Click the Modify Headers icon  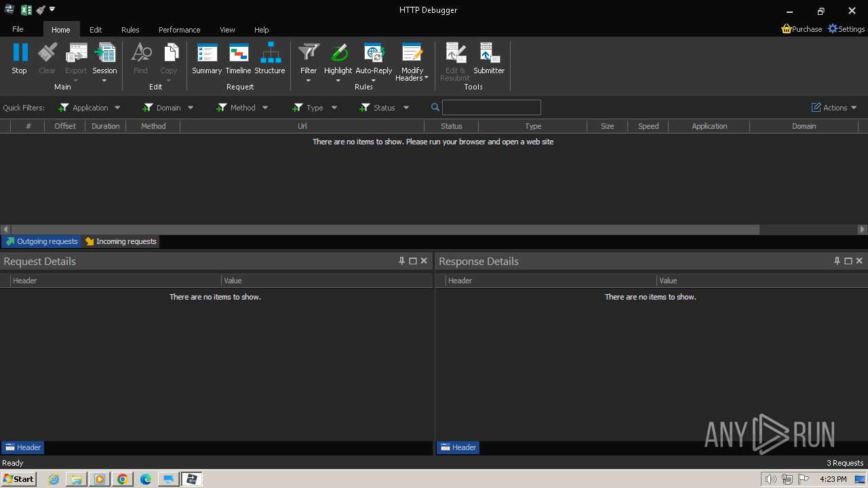pyautogui.click(x=412, y=53)
